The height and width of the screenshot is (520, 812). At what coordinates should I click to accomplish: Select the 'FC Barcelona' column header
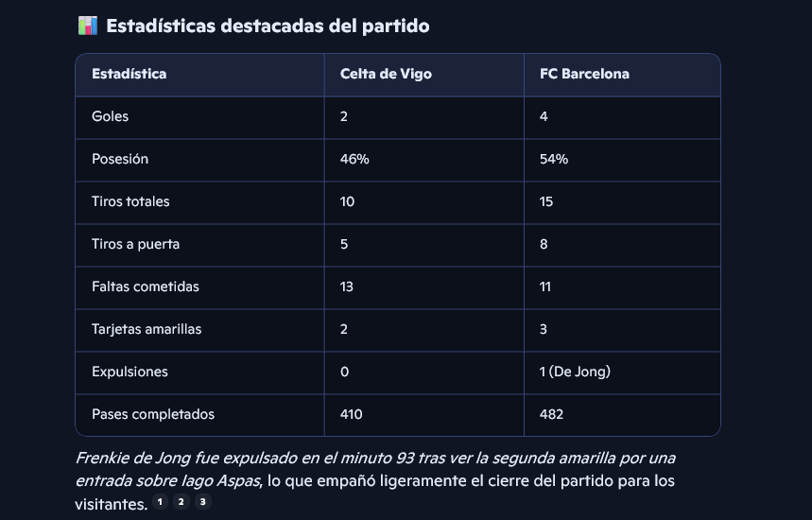click(x=584, y=74)
